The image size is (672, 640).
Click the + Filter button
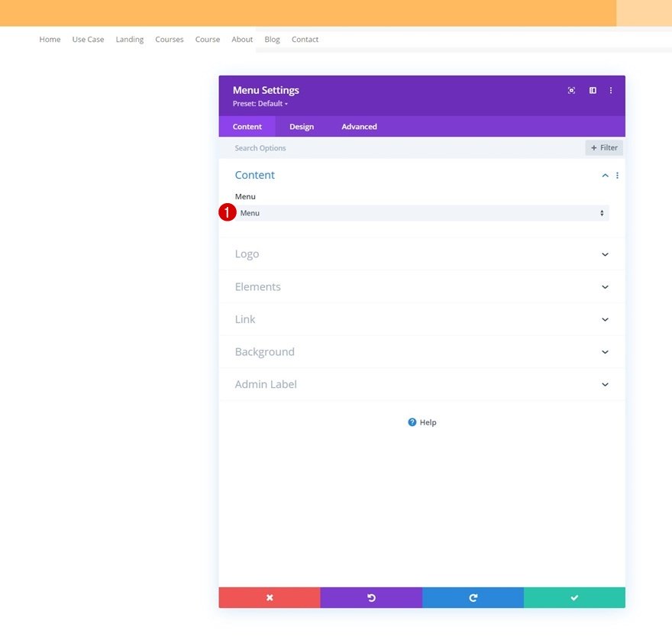[x=604, y=148]
